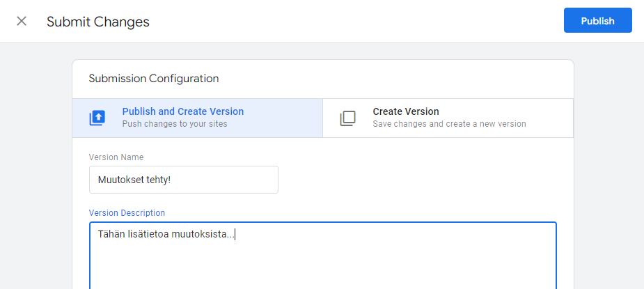644x289 pixels.
Task: Click the Version Name field label
Action: click(116, 157)
